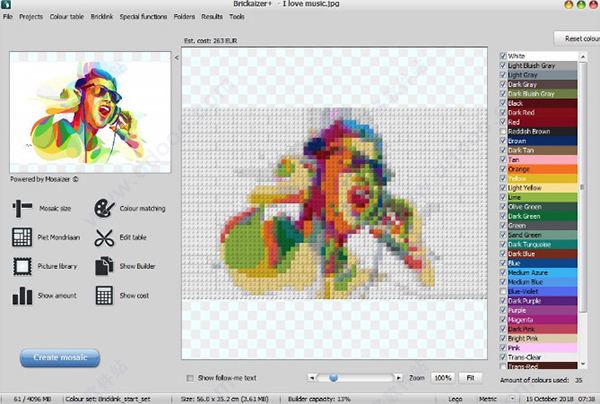Toggle the Show follow-me text checkbox
Viewport: 600px width, 404px height.
pos(190,378)
